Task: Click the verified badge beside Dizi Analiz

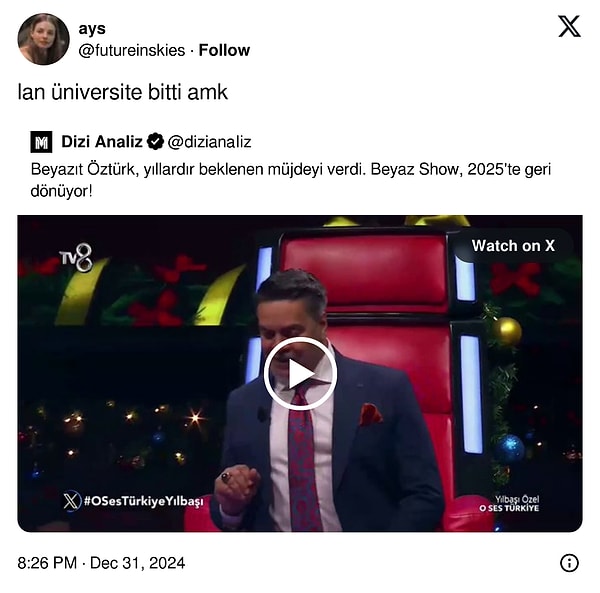Action: pyautogui.click(x=155, y=142)
